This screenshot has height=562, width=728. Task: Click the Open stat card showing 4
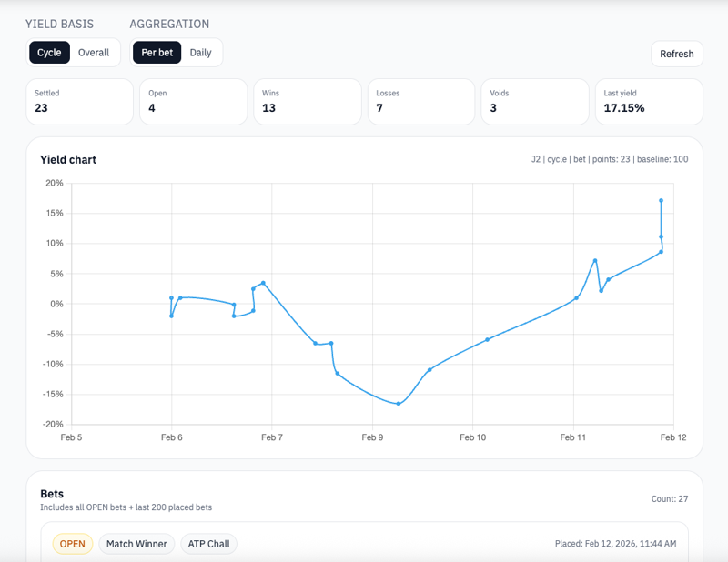(194, 101)
